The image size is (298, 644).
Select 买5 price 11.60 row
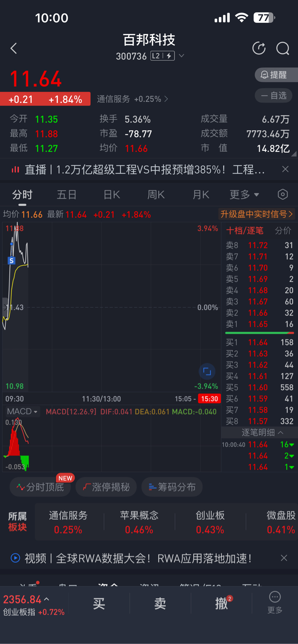click(x=260, y=387)
